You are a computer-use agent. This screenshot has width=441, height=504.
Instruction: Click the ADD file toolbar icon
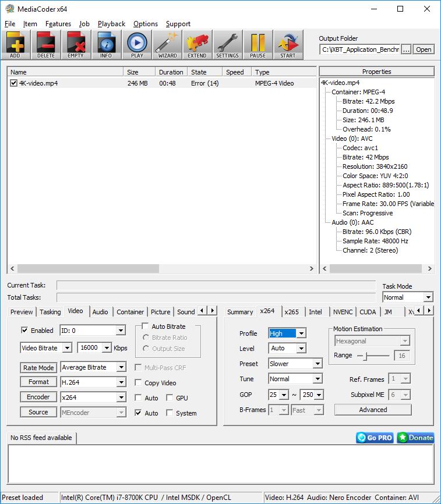click(x=16, y=45)
